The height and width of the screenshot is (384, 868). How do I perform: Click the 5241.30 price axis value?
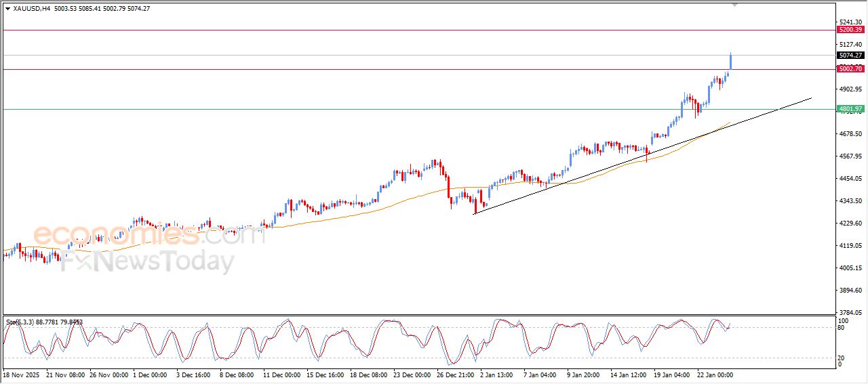point(850,22)
